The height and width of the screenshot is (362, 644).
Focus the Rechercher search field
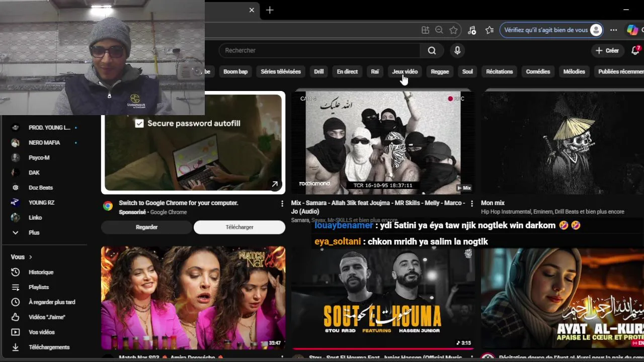point(319,50)
